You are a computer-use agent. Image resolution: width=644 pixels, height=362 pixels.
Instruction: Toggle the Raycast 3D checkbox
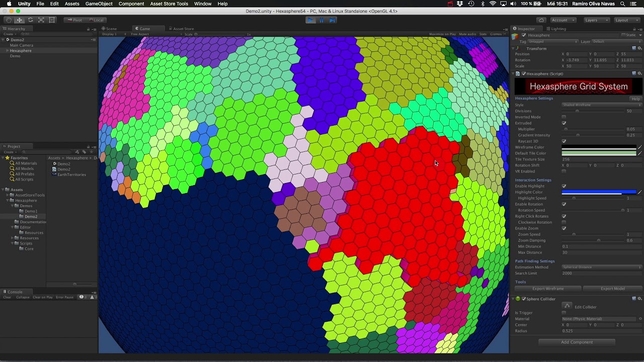click(564, 141)
